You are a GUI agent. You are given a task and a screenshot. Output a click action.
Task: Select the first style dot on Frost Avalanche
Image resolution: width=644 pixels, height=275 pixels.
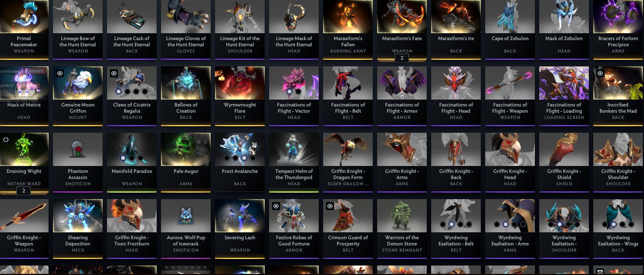point(227,158)
